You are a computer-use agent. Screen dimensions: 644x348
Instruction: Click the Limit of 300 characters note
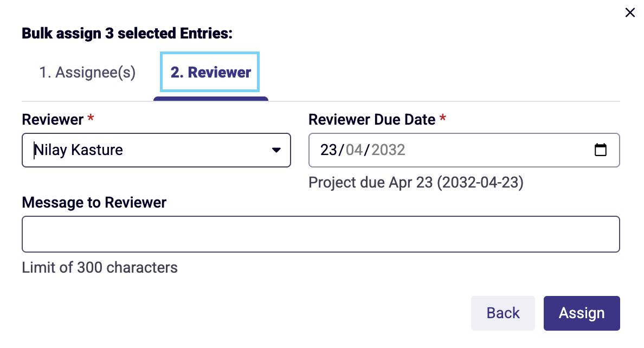tap(100, 267)
